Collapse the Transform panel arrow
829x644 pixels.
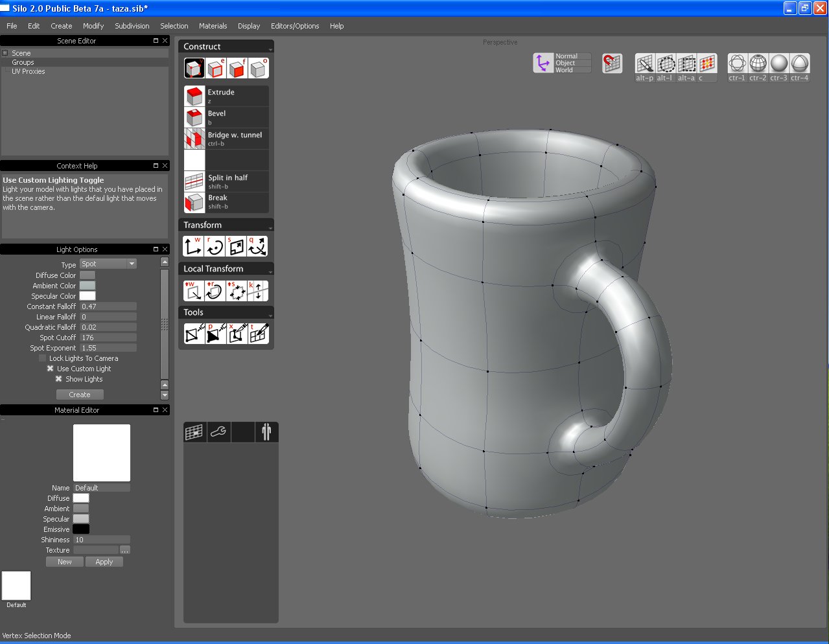[270, 227]
